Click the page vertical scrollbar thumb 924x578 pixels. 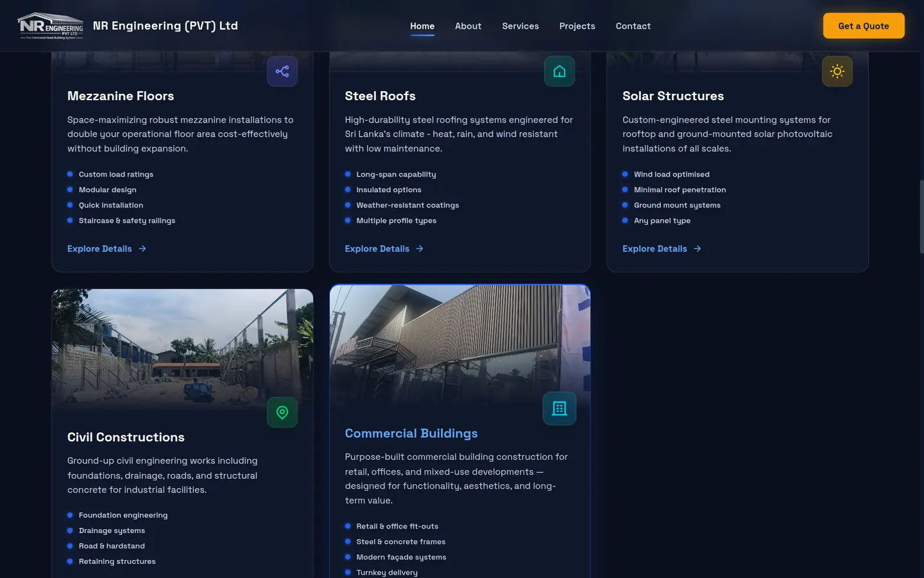tap(921, 216)
